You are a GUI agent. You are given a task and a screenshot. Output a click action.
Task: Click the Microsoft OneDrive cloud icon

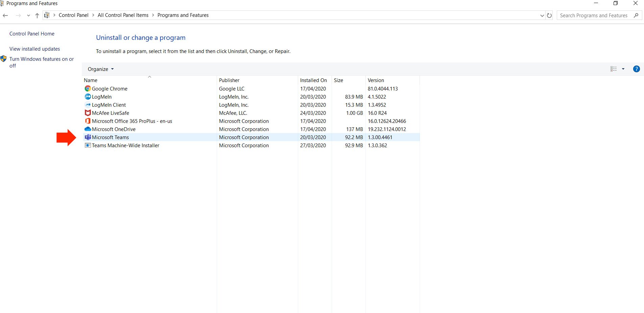point(88,129)
